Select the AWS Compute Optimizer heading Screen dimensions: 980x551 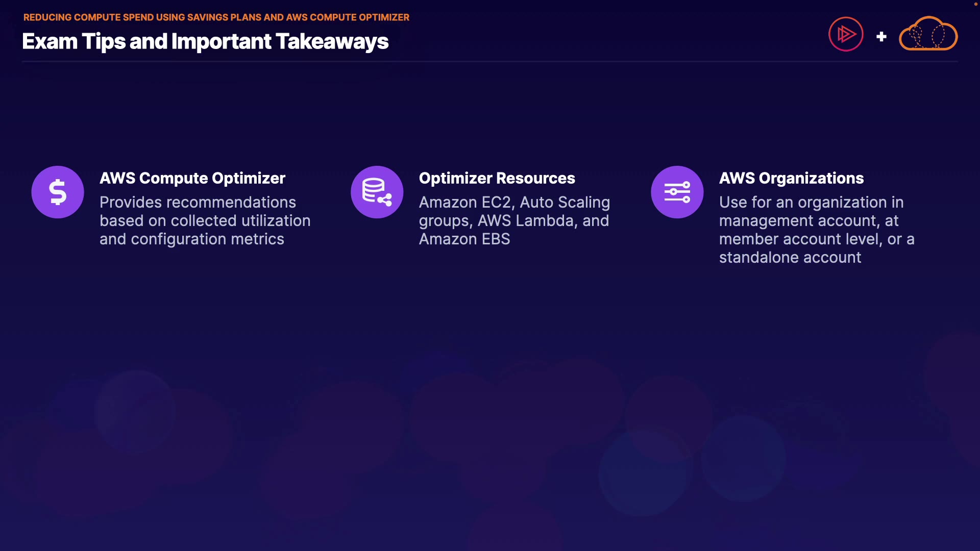tap(192, 178)
